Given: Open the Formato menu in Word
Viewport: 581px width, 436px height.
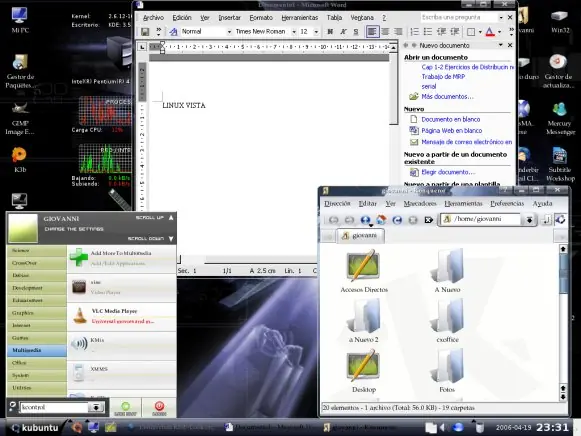Looking at the screenshot, I should 261,18.
